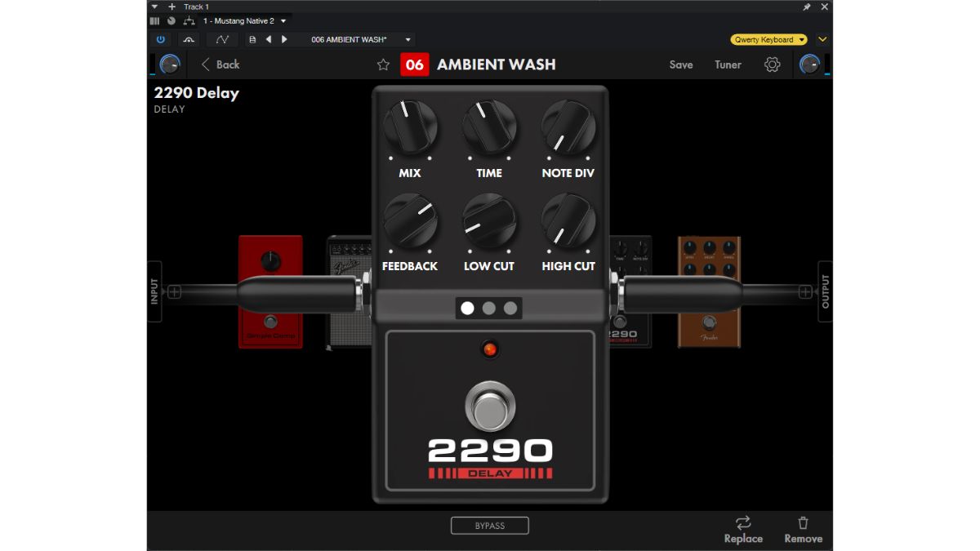This screenshot has width=980, height=551.
Task: Save the current preset
Action: tap(680, 64)
